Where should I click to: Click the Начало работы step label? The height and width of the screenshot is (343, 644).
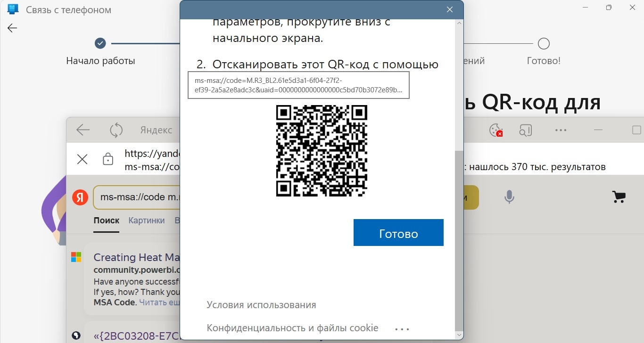click(x=100, y=61)
